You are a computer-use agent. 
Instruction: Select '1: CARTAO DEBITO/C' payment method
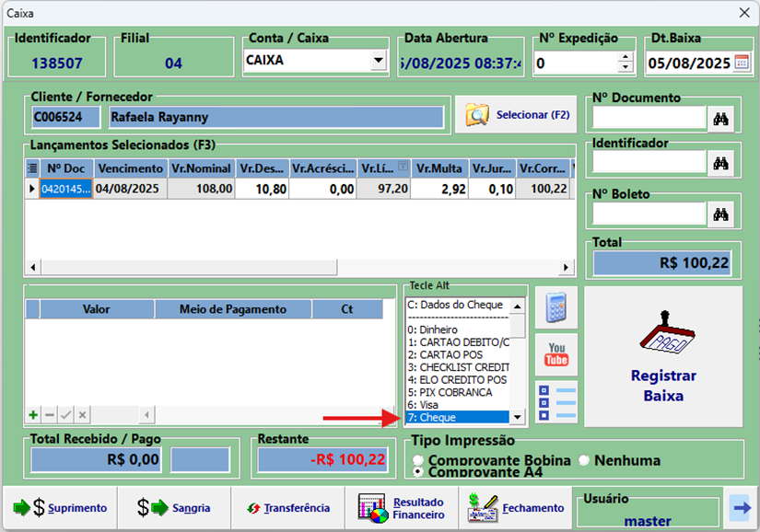click(458, 342)
